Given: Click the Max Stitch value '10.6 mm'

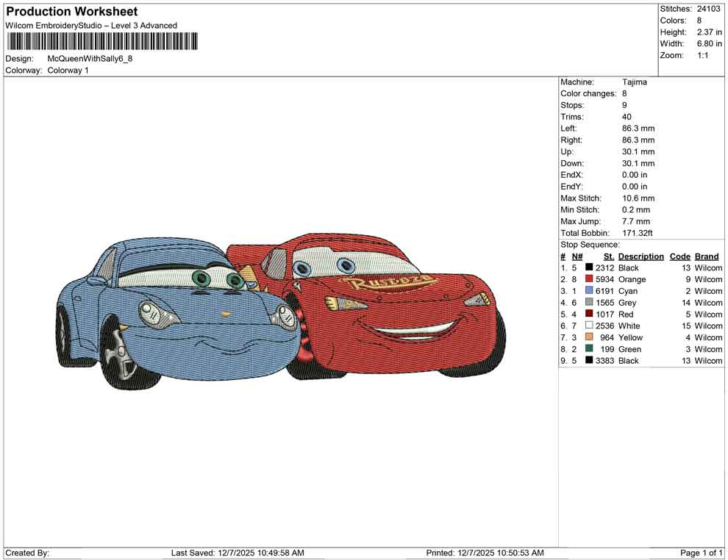Looking at the screenshot, I should [638, 198].
